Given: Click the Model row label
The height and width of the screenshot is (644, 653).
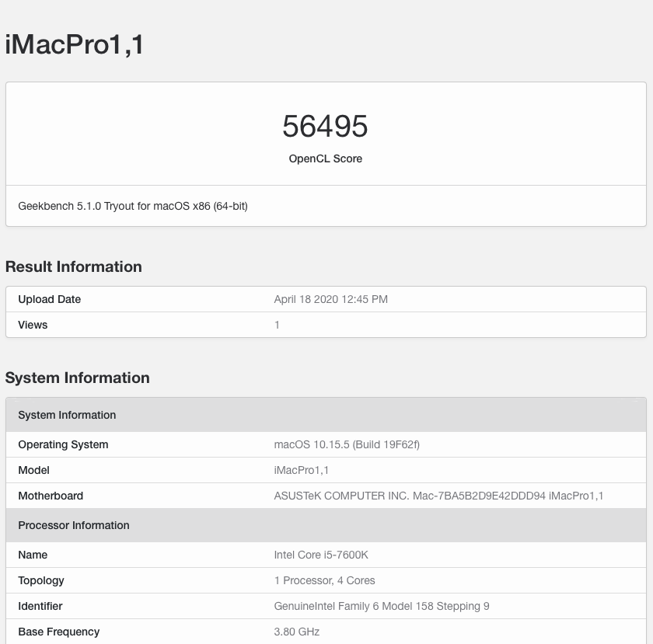Looking at the screenshot, I should point(33,470).
